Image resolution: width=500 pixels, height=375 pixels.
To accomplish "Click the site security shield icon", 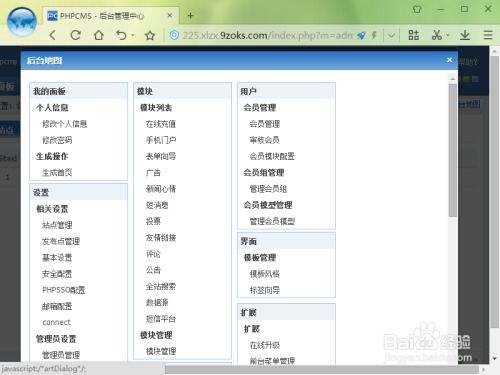I will pos(174,35).
